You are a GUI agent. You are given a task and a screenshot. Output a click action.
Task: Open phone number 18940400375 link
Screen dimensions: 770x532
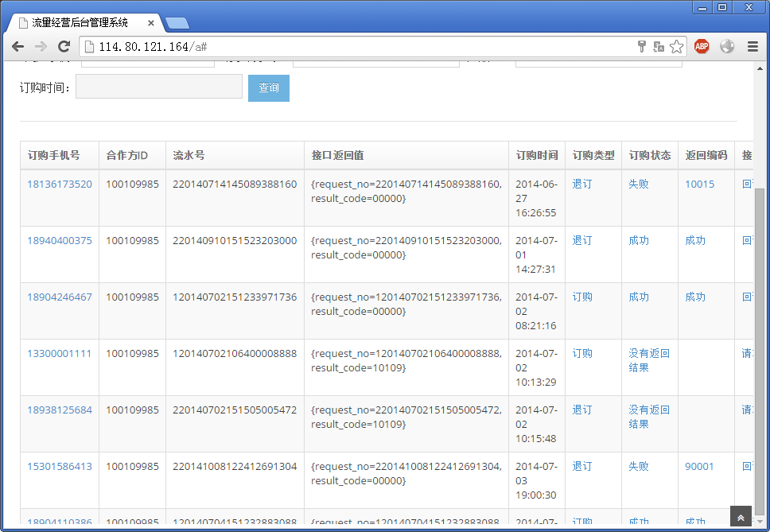click(x=60, y=240)
